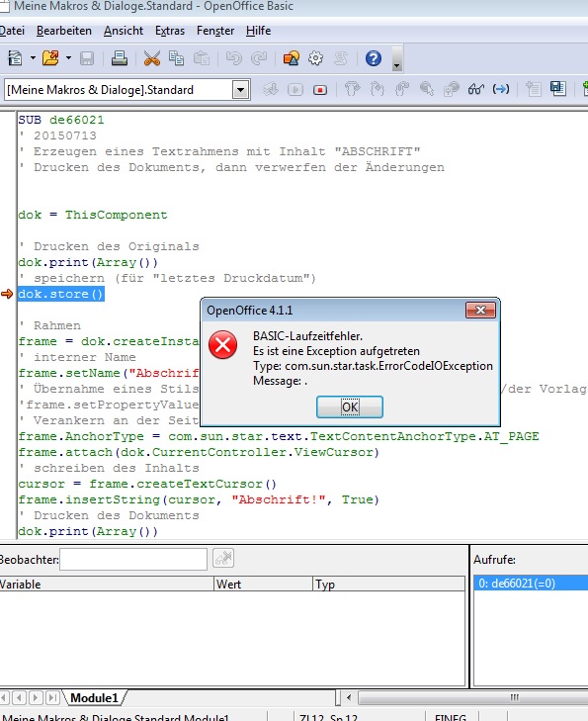
Task: Click the gear macro settings icon
Action: (x=315, y=58)
